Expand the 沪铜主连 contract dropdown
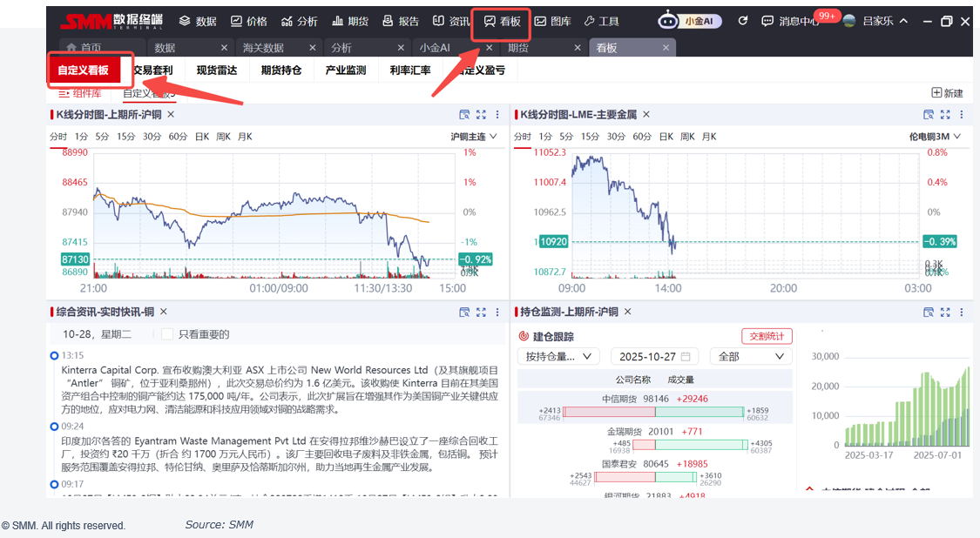The height and width of the screenshot is (538, 980). (474, 136)
